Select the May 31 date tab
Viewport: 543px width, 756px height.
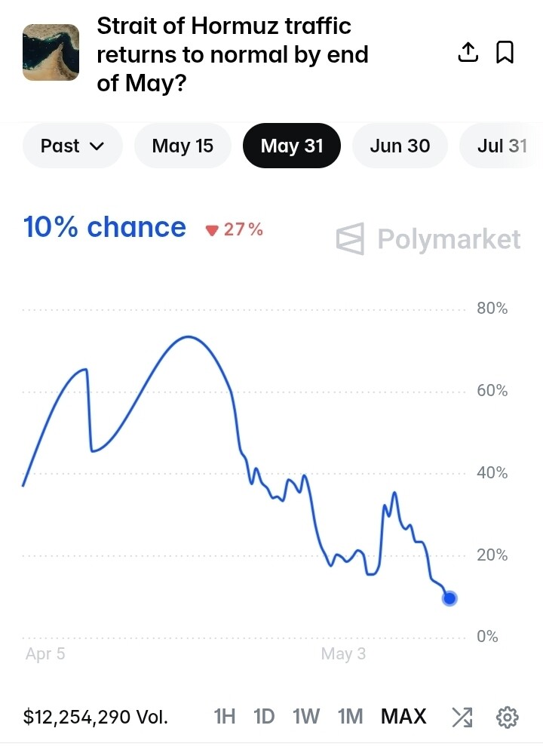point(292,146)
